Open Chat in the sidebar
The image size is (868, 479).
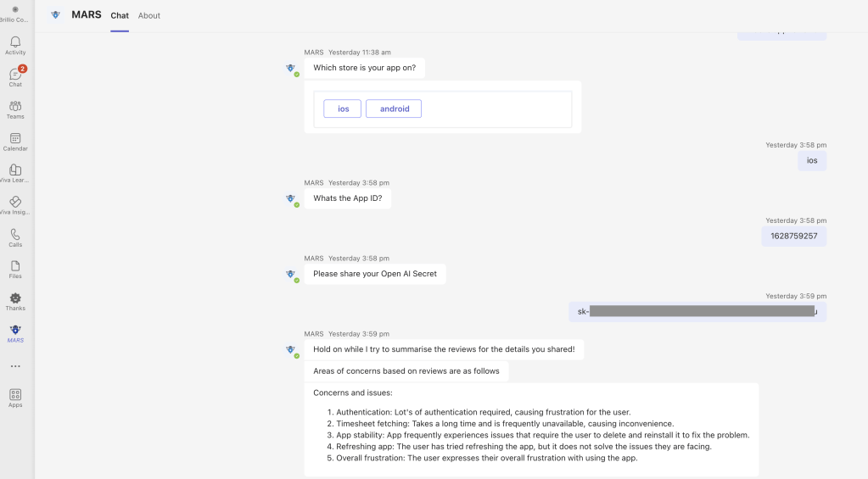click(x=15, y=76)
